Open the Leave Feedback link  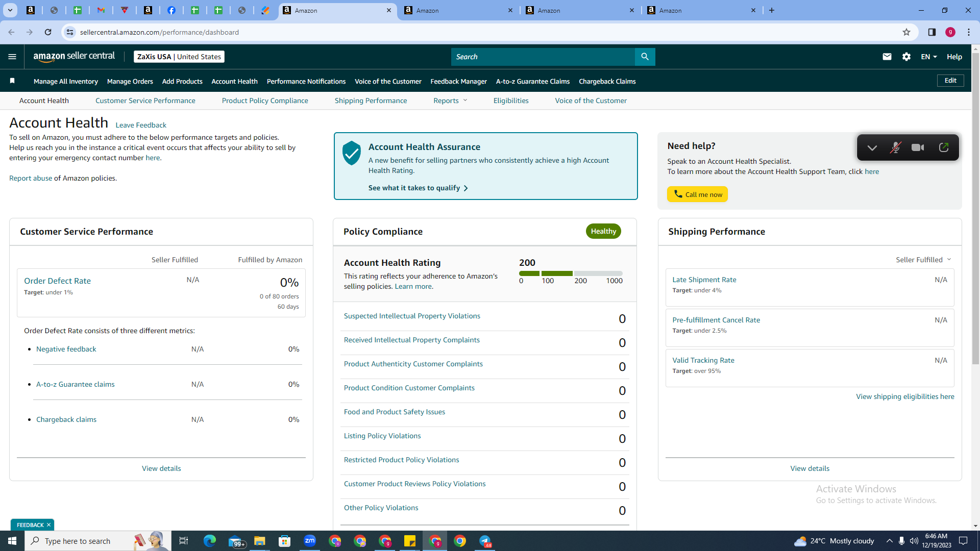tap(141, 125)
